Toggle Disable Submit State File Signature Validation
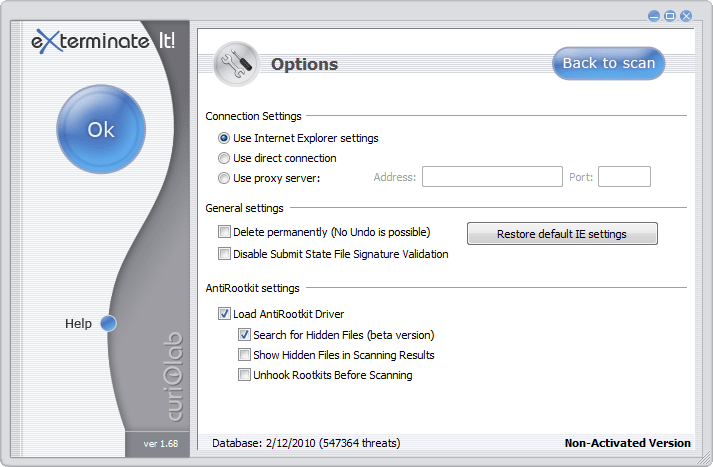The height and width of the screenshot is (467, 713). tap(224, 253)
